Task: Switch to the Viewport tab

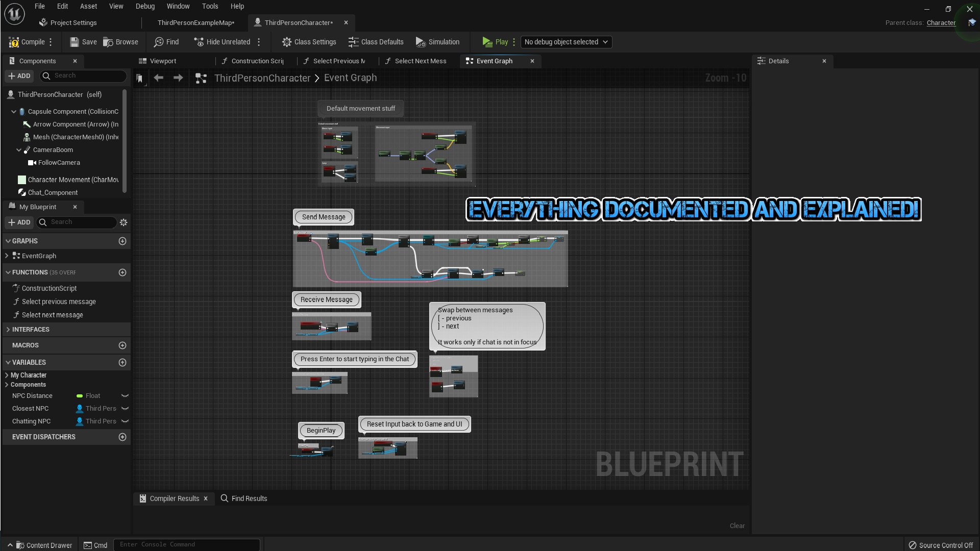Action: point(162,61)
